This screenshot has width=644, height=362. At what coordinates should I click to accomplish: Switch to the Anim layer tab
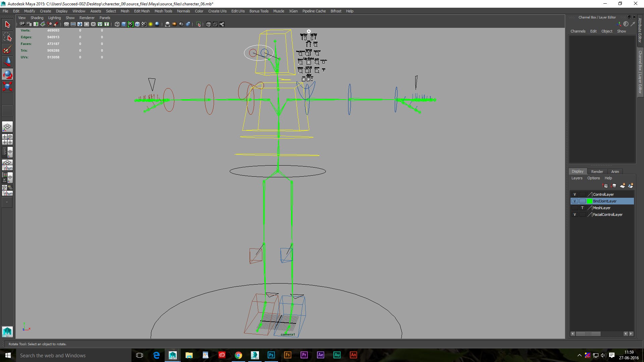[x=615, y=171]
